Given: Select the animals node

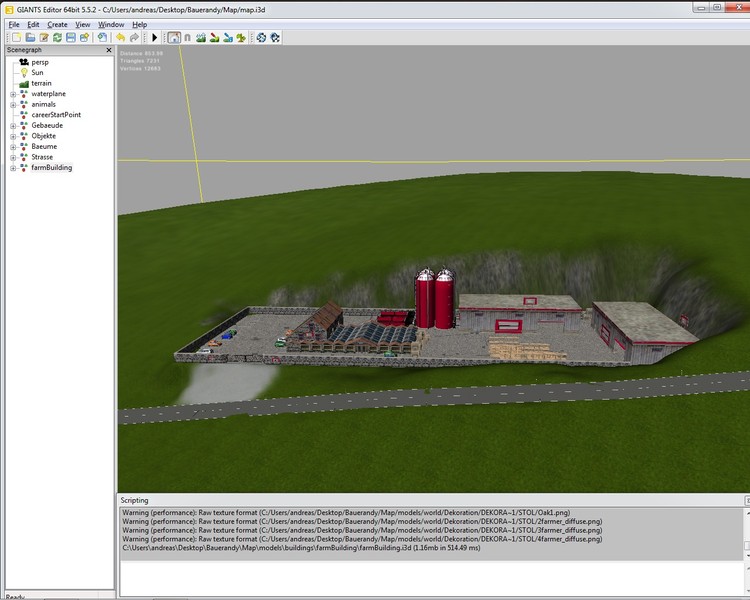Looking at the screenshot, I should [x=44, y=104].
